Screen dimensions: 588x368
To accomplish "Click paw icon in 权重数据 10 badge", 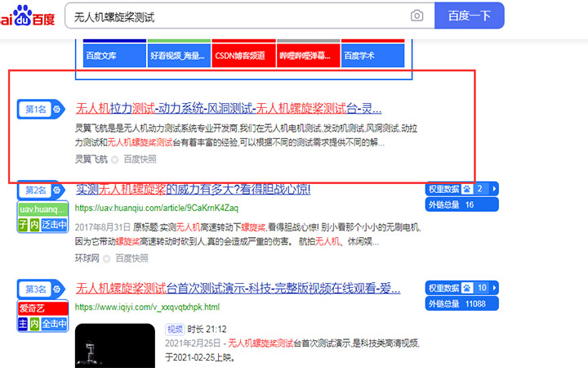I will [467, 288].
